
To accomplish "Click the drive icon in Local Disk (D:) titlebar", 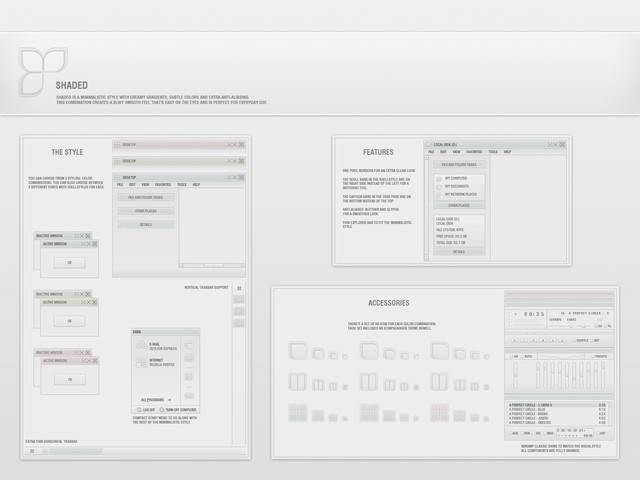I will [429, 144].
